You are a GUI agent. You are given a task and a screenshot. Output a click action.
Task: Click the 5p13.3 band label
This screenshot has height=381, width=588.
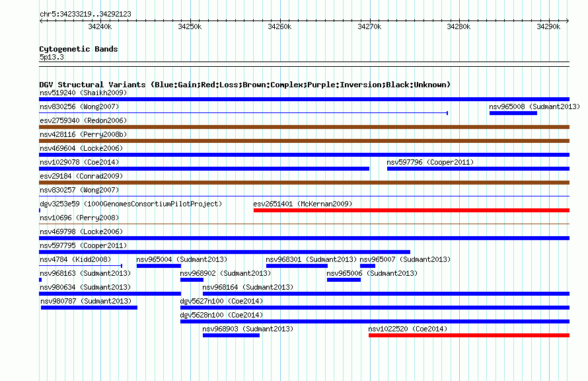[x=52, y=57]
